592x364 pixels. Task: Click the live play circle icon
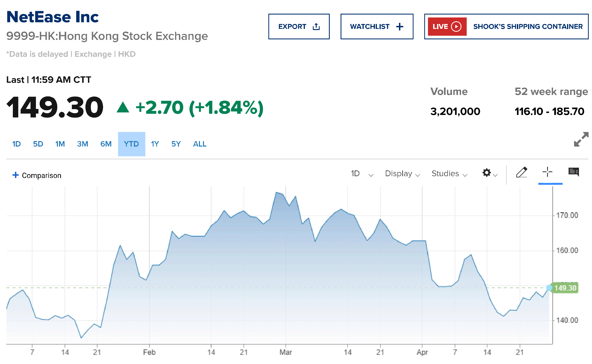(x=456, y=26)
